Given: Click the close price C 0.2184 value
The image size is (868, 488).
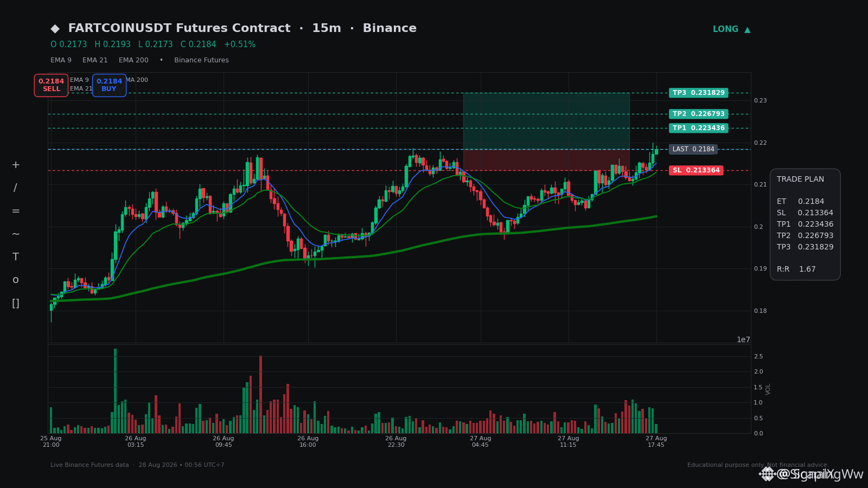Looking at the screenshot, I should click(198, 44).
